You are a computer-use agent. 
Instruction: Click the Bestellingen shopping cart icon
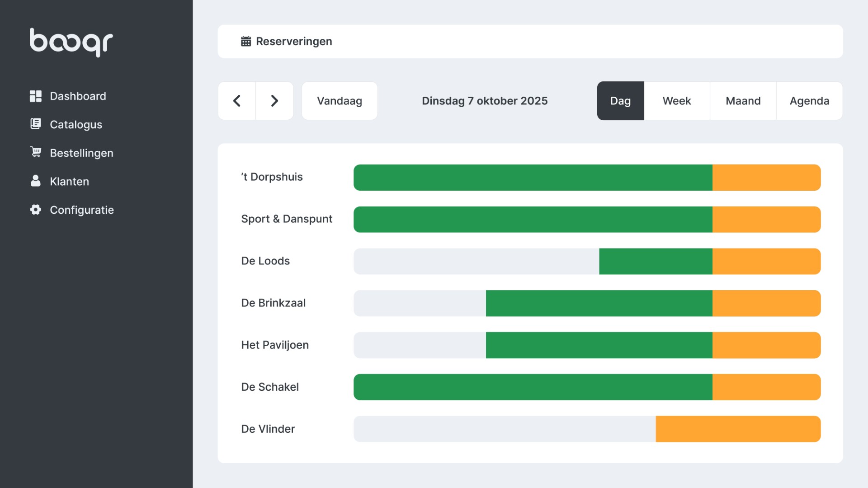(x=35, y=152)
